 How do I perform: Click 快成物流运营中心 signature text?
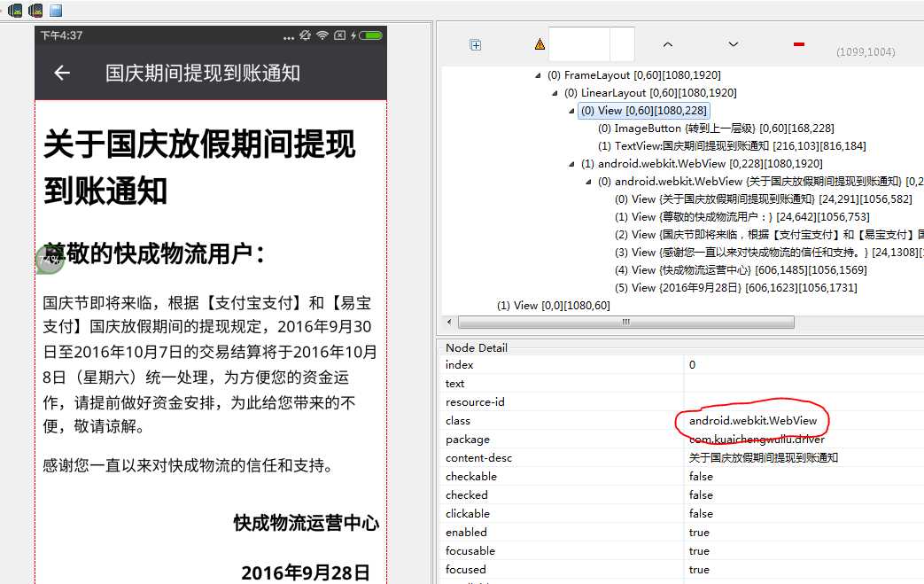306,523
